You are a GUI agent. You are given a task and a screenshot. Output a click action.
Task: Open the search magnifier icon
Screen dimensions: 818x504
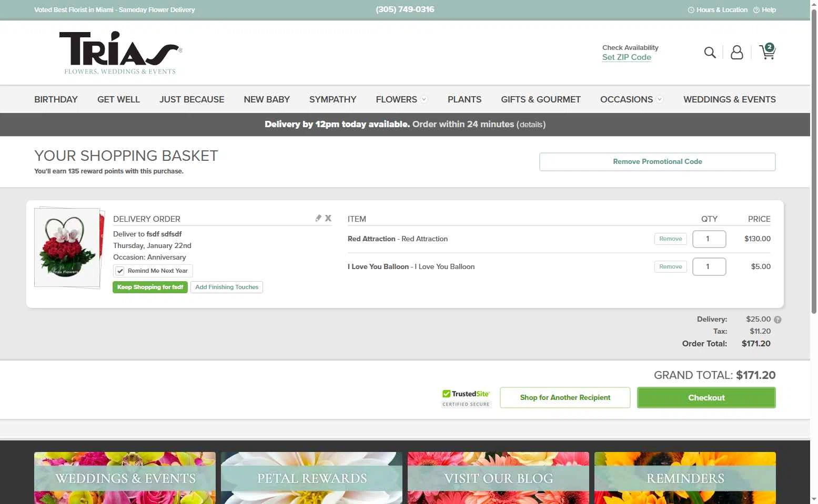point(710,53)
